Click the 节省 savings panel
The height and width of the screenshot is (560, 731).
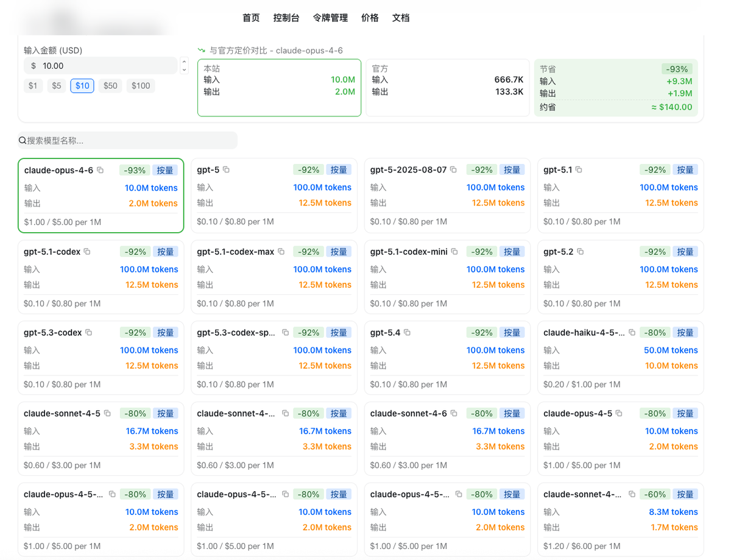[x=616, y=88]
